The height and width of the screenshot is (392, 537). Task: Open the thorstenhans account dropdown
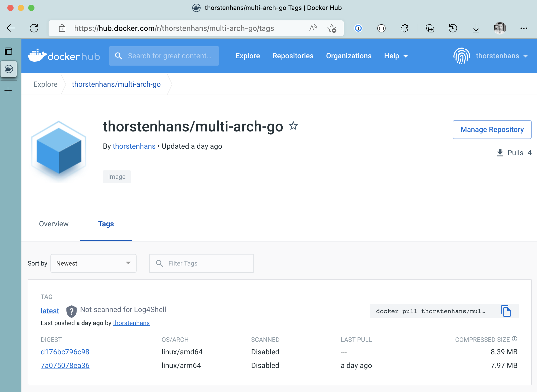(497, 56)
